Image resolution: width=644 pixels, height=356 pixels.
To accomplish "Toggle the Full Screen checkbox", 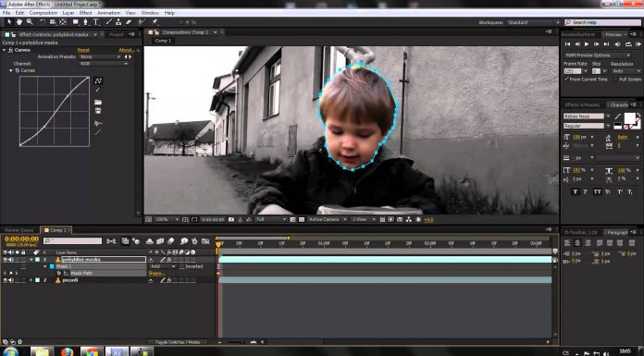I will point(614,79).
